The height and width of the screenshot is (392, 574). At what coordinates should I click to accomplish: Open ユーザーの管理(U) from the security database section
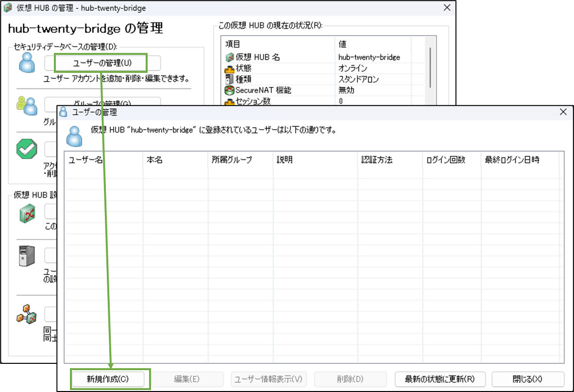103,63
